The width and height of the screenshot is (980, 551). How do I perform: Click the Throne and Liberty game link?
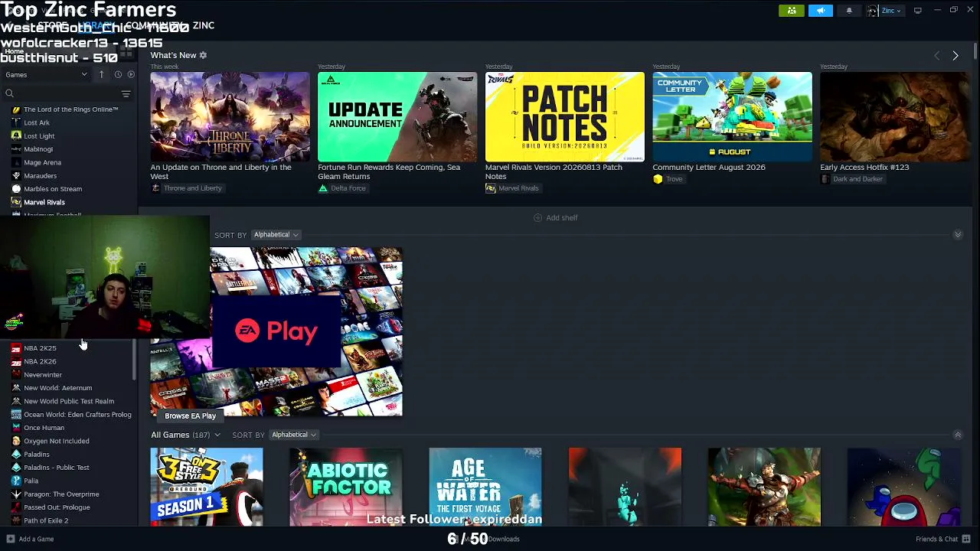click(186, 188)
